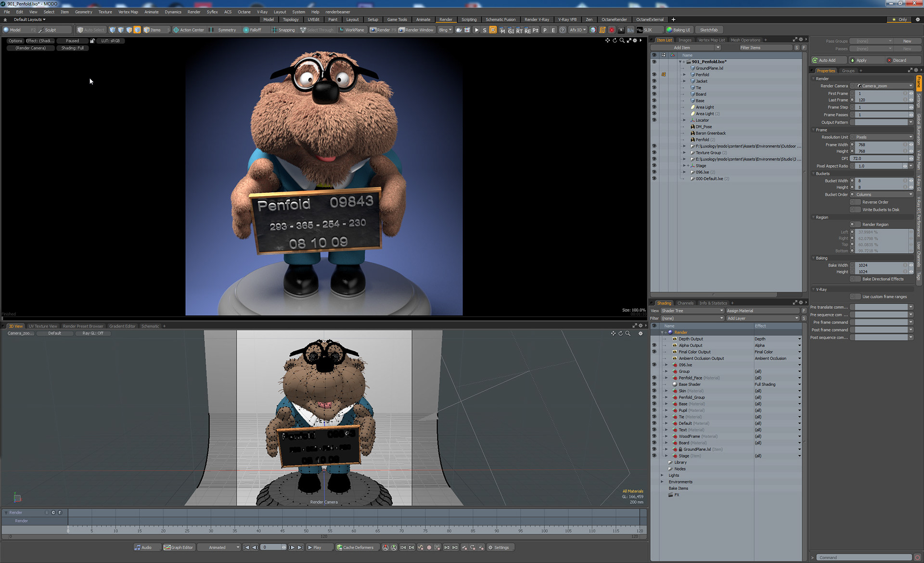Click the Falloff toolbar icon
Screen dimensions: 924x563
(x=246, y=30)
